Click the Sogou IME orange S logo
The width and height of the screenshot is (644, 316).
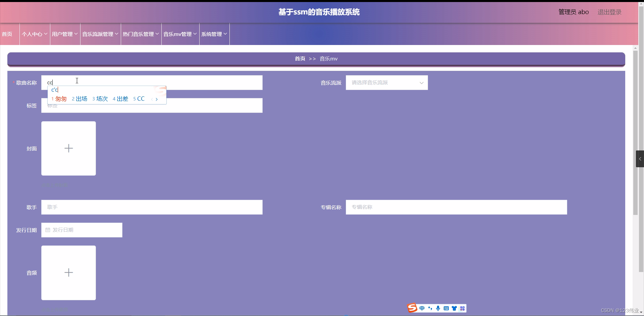click(412, 308)
